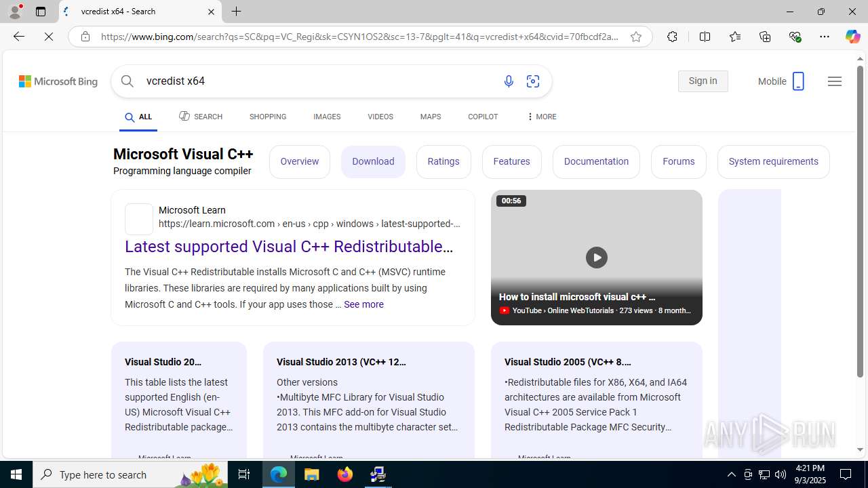Image resolution: width=868 pixels, height=488 pixels.
Task: Switch to the MAPS tab
Action: [x=431, y=117]
